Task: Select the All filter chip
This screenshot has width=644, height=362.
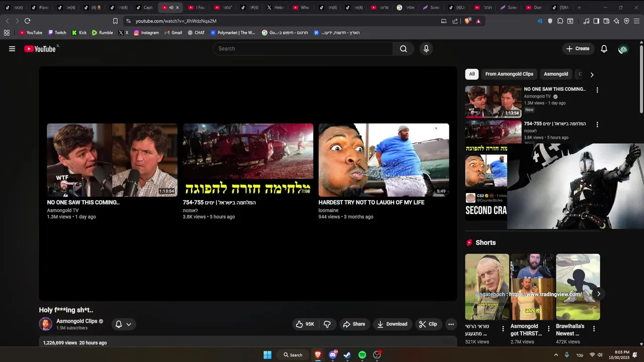Action: pos(472,74)
